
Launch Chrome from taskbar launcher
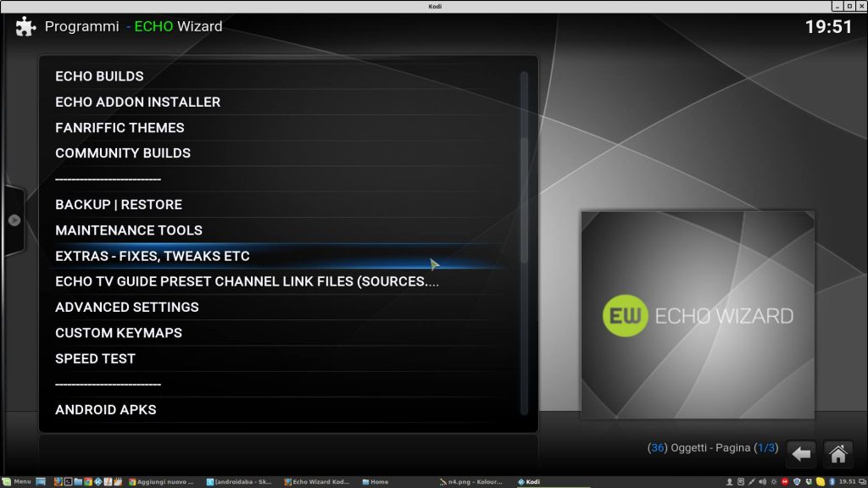pyautogui.click(x=88, y=482)
